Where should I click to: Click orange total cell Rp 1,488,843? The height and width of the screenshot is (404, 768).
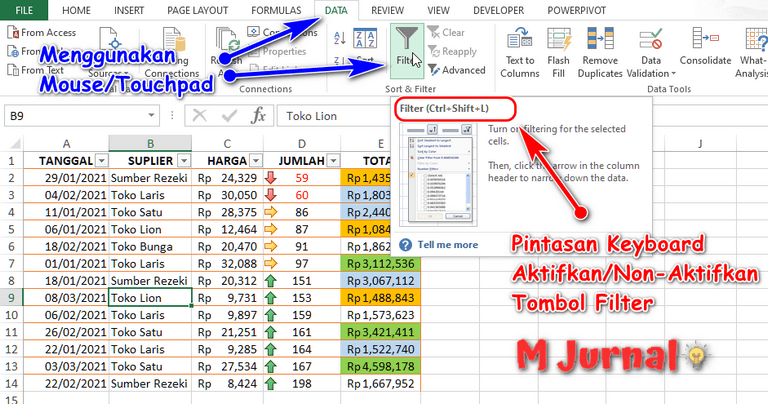pos(381,298)
